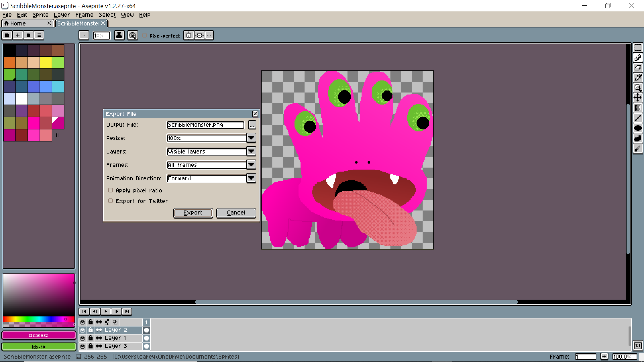Activate the Zoom tool
The height and width of the screenshot is (362, 644).
tap(638, 88)
